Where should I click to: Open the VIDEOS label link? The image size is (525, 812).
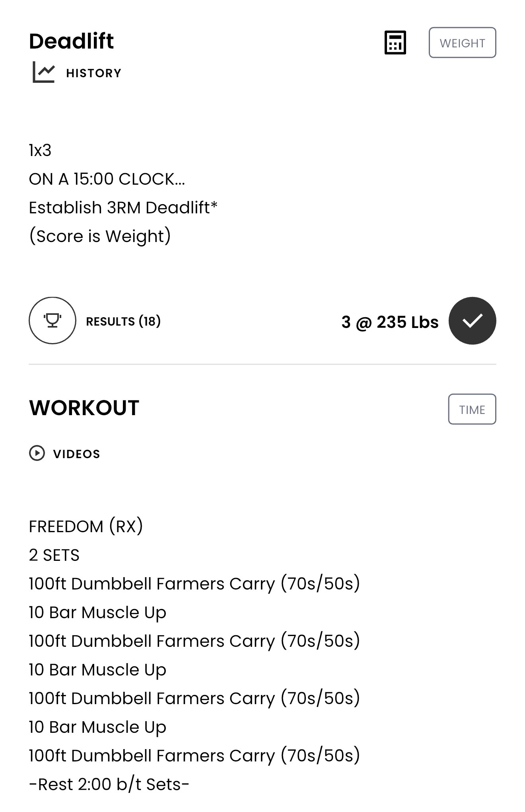click(x=77, y=454)
